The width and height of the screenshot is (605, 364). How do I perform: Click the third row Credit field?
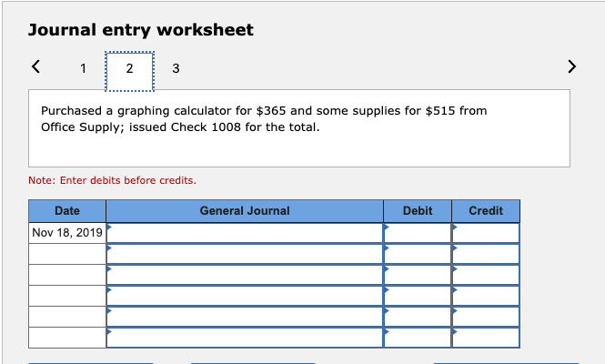[486, 275]
